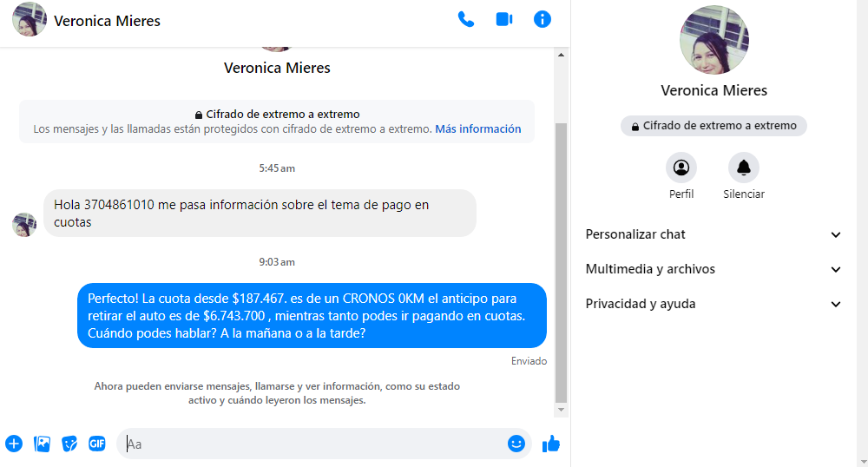The image size is (868, 467).
Task: Expand Privacidad y ayuda section
Action: point(713,304)
